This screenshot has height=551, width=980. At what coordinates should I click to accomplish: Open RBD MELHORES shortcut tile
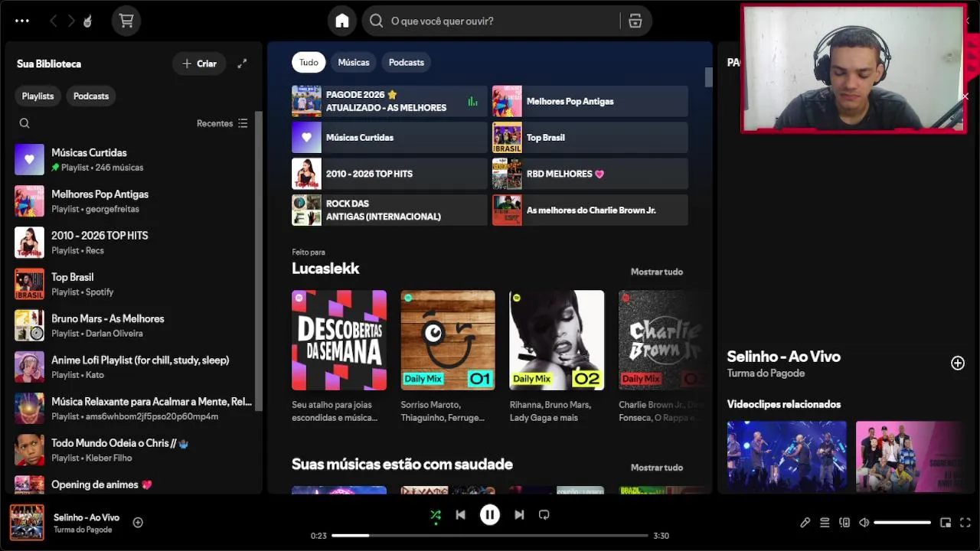(x=590, y=174)
